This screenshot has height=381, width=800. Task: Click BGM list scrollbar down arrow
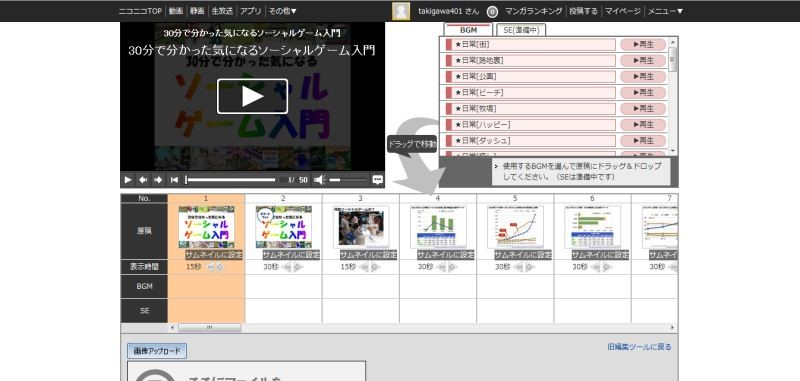[672, 151]
